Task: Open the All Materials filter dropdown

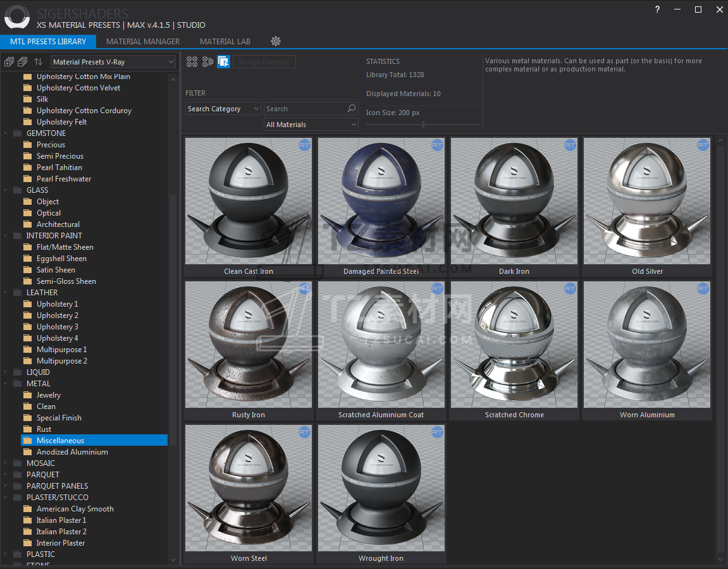Action: tap(311, 125)
